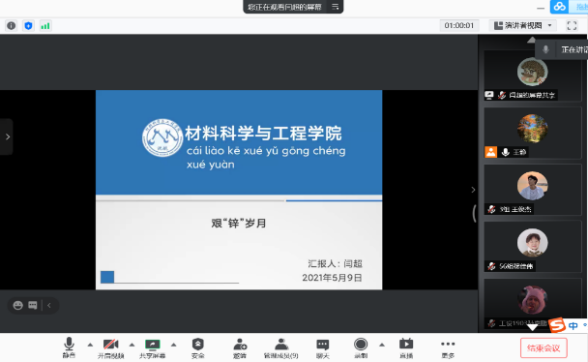Click the meeting info icon at top left

pos(11,26)
